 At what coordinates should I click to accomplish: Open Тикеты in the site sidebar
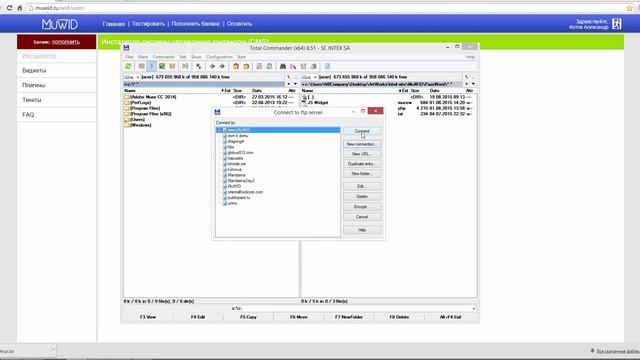pos(31,100)
